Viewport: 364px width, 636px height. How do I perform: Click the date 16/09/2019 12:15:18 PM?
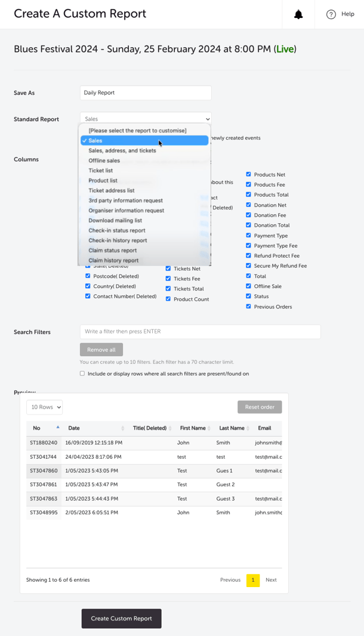[94, 443]
